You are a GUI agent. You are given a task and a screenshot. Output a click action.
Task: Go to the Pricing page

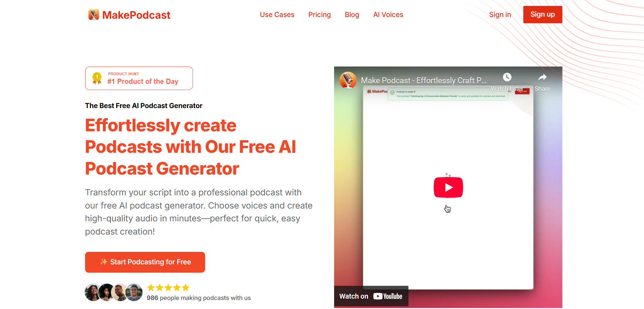point(320,15)
